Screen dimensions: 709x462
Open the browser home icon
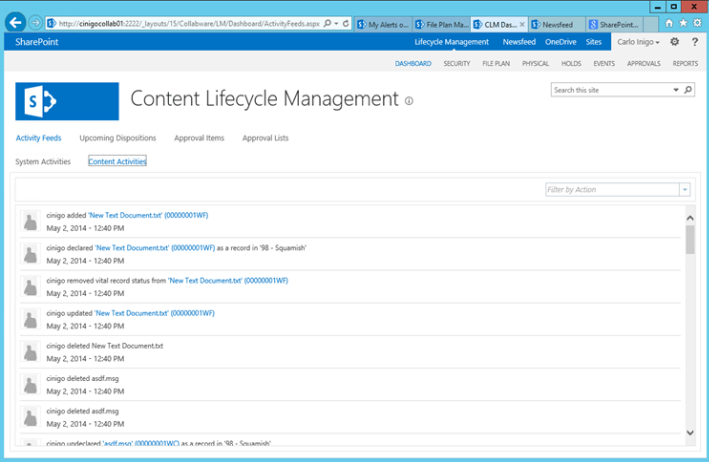tap(669, 23)
